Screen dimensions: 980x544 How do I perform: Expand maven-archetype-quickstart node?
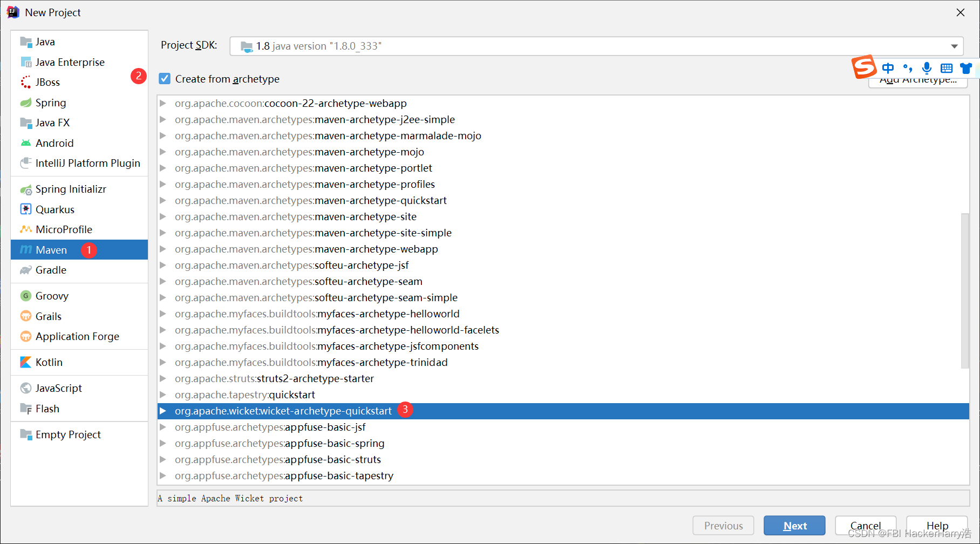click(x=163, y=200)
